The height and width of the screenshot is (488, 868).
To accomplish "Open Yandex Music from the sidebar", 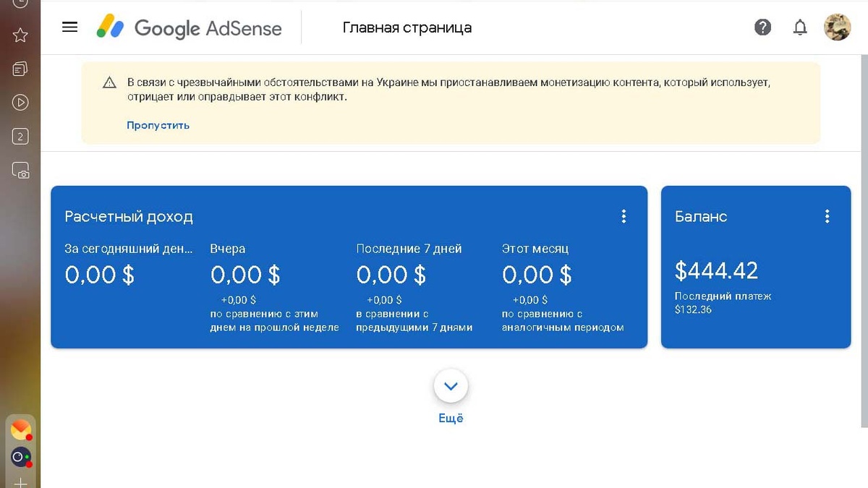I will tap(19, 103).
